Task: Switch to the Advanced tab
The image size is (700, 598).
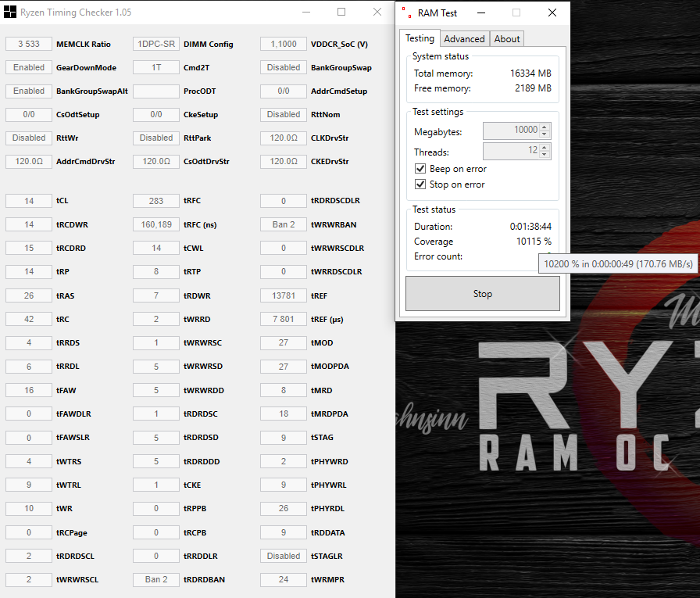Action: (464, 39)
